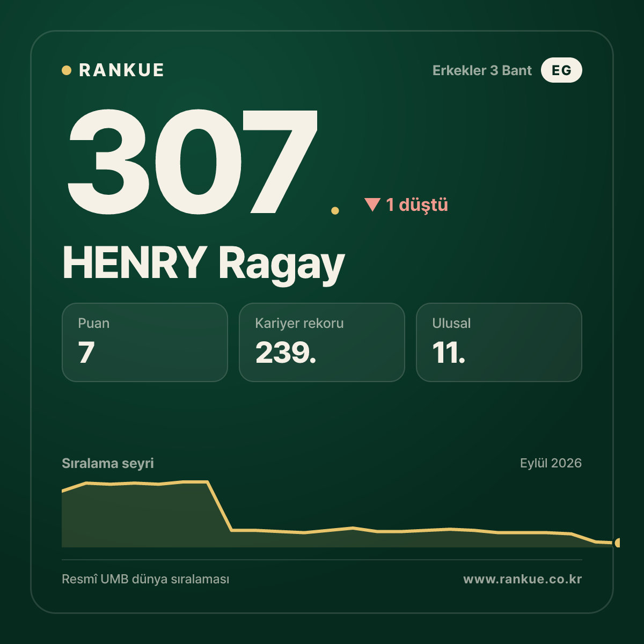Image resolution: width=644 pixels, height=644 pixels.
Task: Click the RANKUE logo text
Action: click(x=121, y=70)
